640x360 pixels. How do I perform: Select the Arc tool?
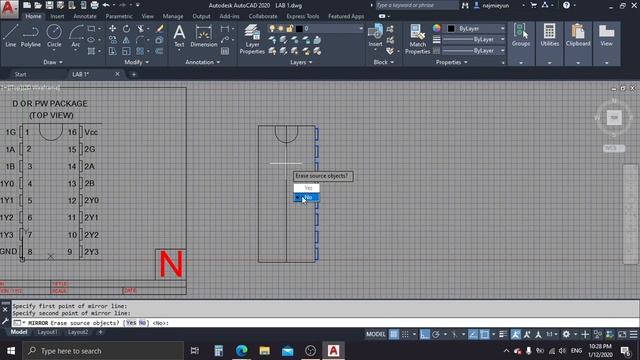click(76, 36)
